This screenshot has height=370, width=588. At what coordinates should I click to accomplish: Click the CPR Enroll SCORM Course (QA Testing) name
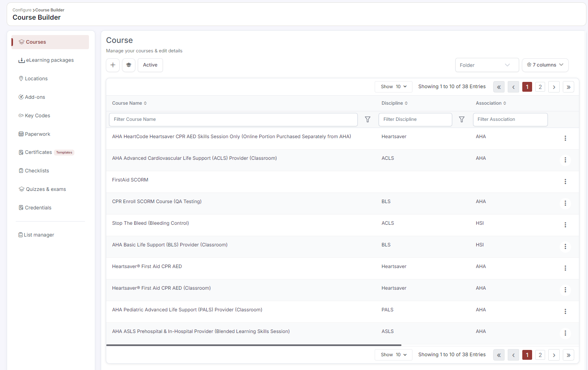click(x=157, y=202)
